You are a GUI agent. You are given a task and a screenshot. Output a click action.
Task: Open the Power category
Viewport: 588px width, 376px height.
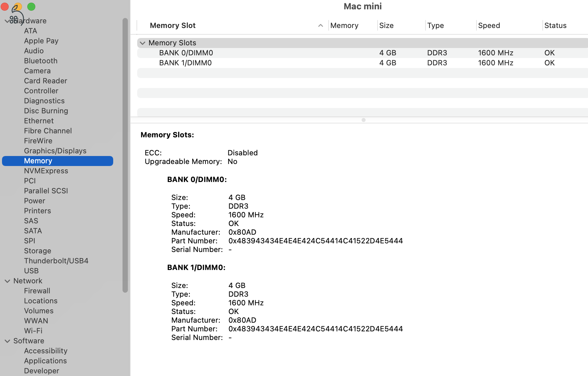[34, 201]
